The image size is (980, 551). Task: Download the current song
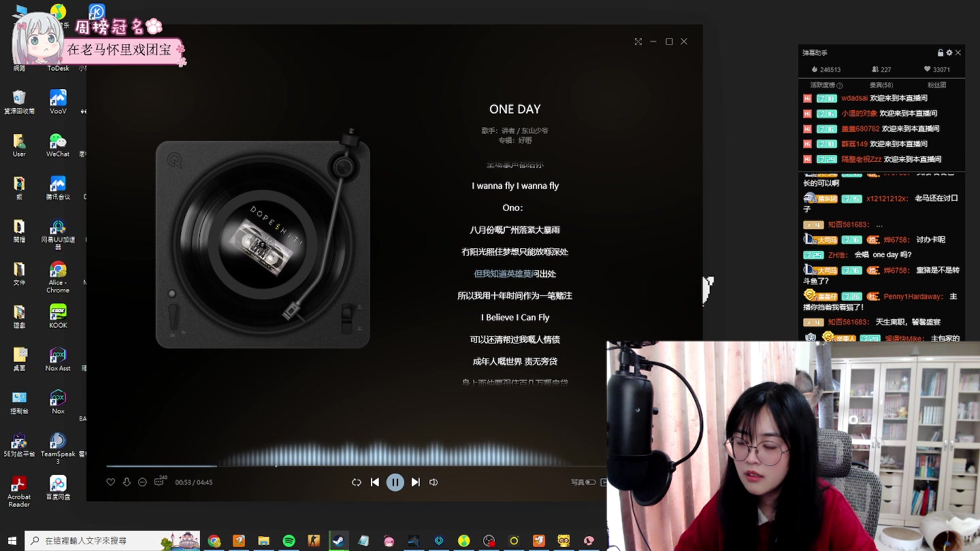pos(127,482)
